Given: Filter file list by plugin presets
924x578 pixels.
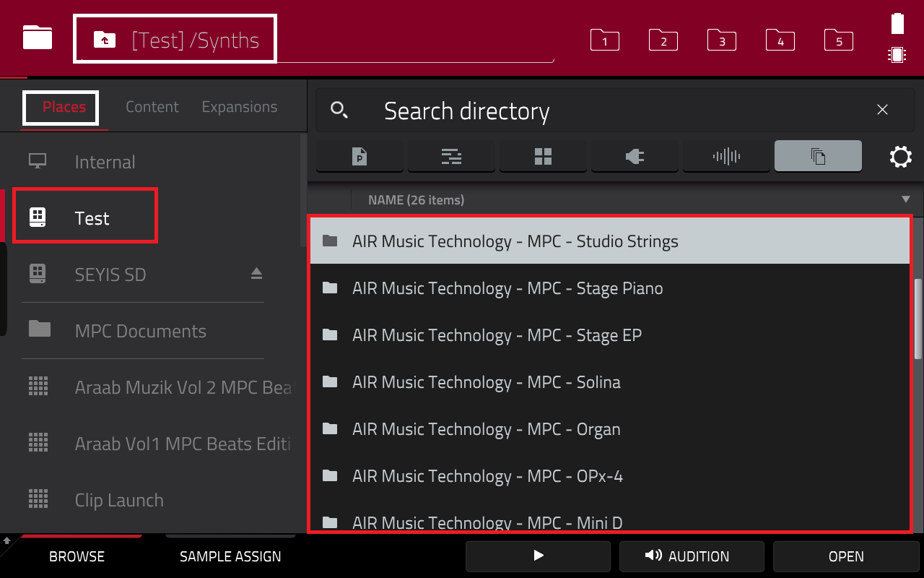Looking at the screenshot, I should (x=635, y=156).
